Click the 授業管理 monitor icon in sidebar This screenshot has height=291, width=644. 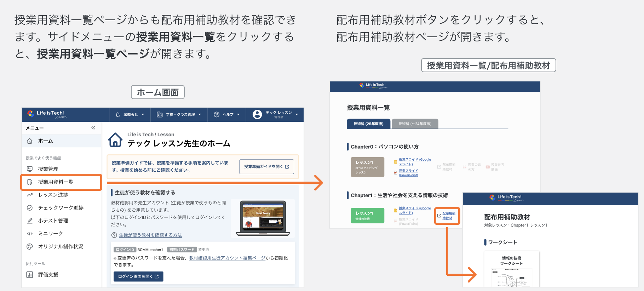click(x=30, y=169)
